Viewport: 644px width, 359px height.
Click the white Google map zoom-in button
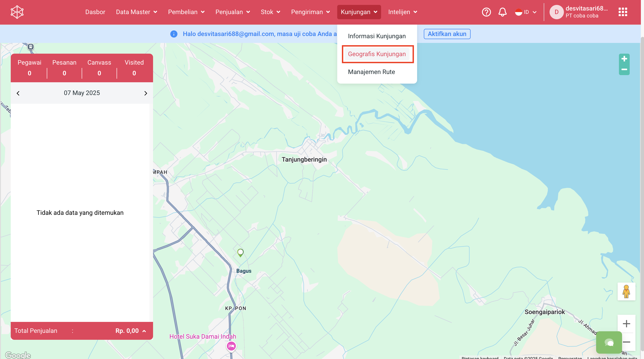(626, 324)
